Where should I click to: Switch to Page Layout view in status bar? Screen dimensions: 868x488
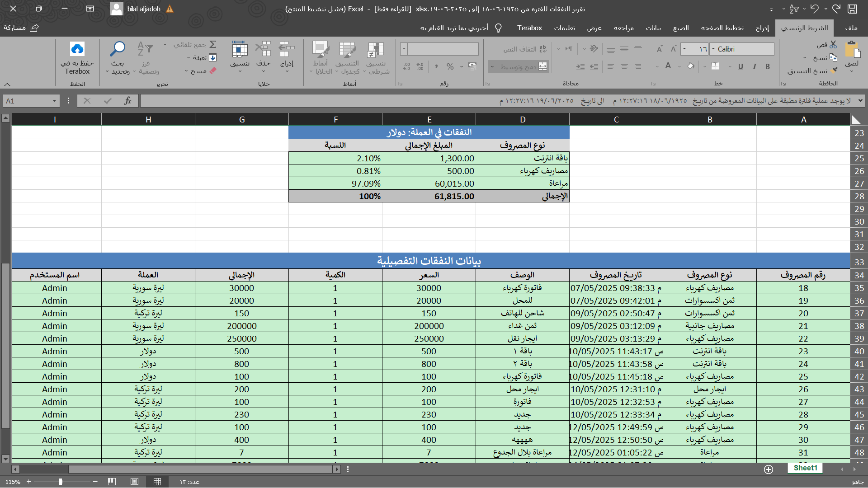click(134, 482)
